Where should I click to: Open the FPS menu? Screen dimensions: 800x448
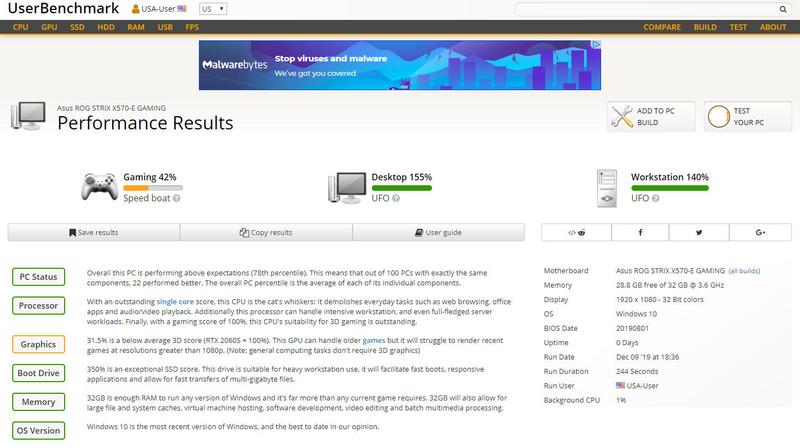(192, 27)
